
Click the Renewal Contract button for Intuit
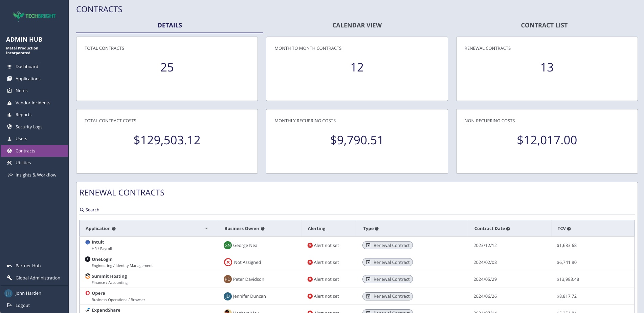tap(387, 245)
